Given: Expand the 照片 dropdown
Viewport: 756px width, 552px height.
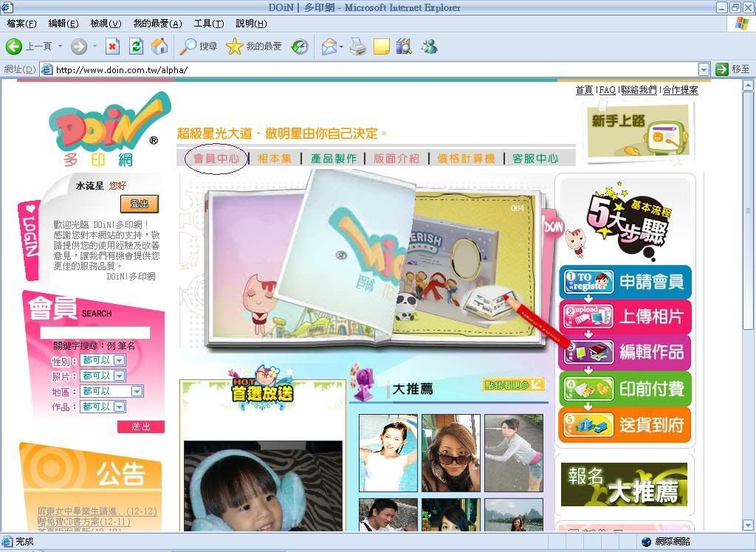Looking at the screenshot, I should coord(119,376).
